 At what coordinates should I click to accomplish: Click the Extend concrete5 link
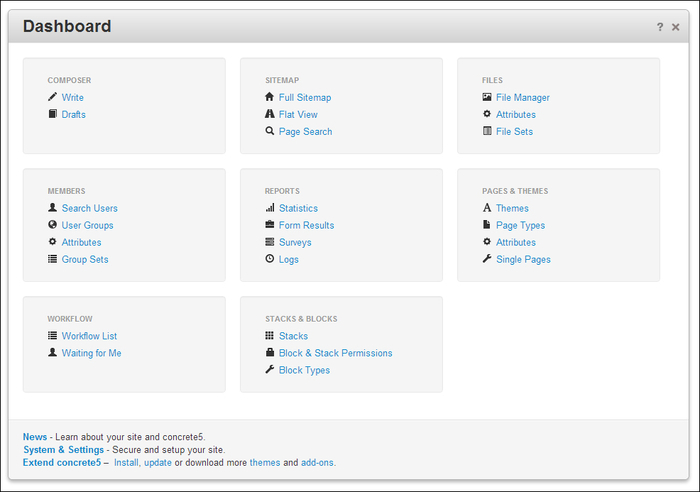click(62, 463)
